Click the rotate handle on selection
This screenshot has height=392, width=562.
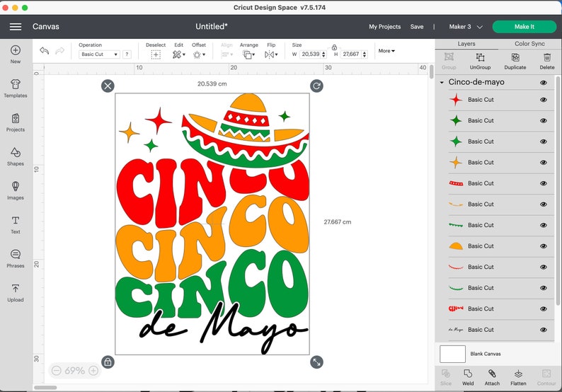point(316,86)
